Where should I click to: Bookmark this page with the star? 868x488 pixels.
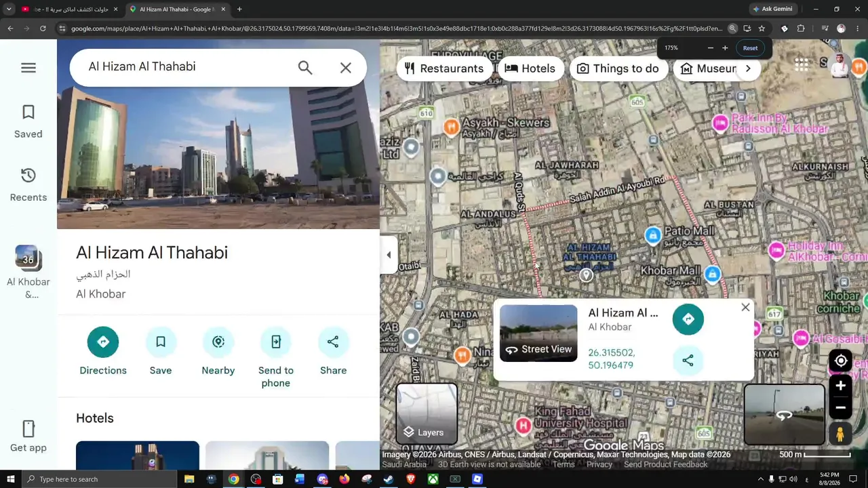[x=762, y=28]
